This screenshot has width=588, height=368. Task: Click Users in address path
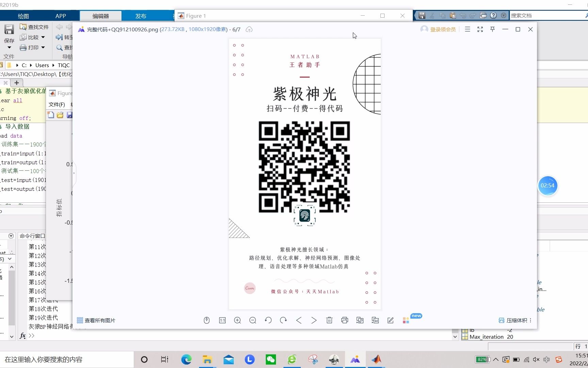(x=42, y=65)
